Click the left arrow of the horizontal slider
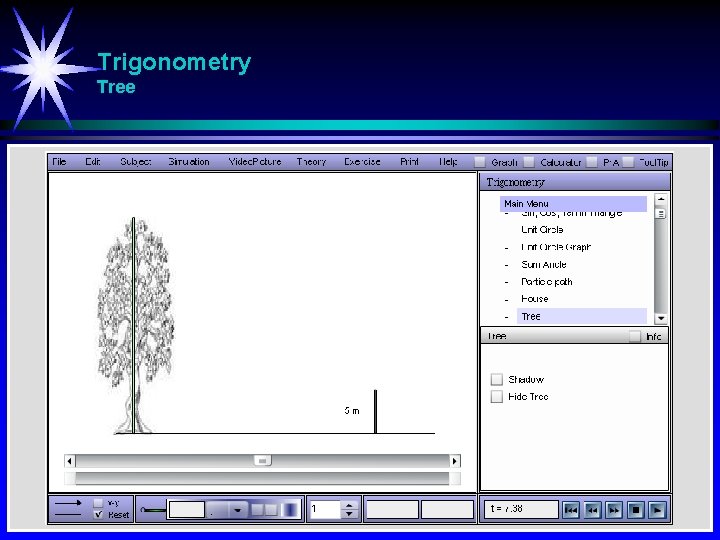Viewport: 720px width, 540px height. (69, 461)
